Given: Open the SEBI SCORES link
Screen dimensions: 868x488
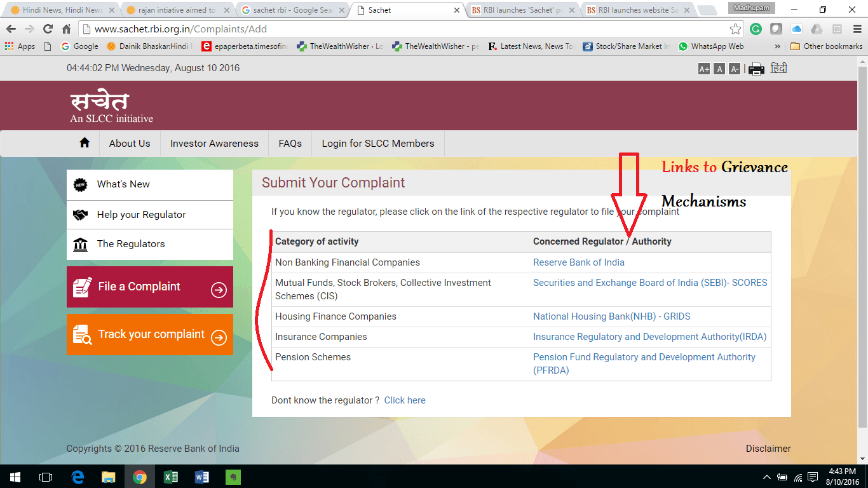Looking at the screenshot, I should (x=650, y=283).
